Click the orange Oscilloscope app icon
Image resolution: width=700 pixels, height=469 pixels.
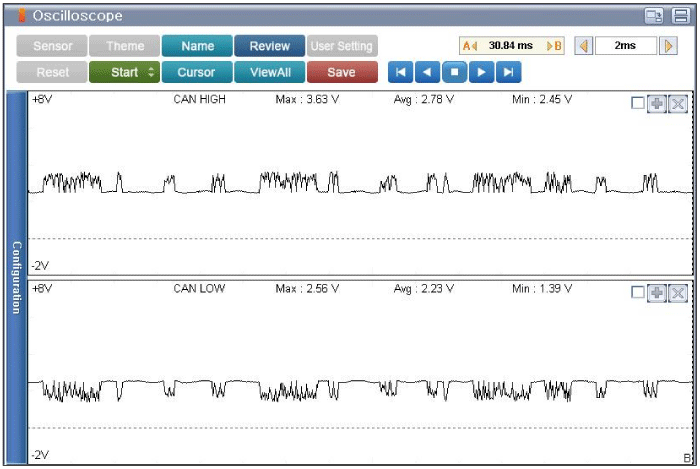pos(21,15)
